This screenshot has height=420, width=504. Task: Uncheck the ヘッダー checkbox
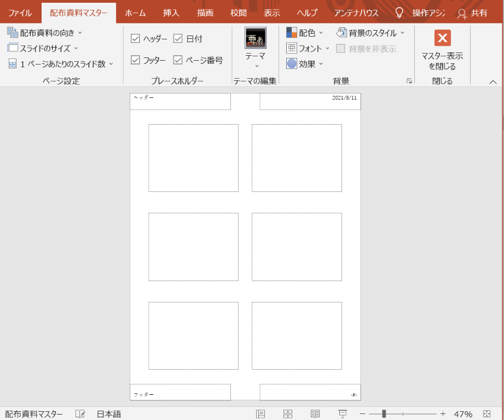tap(136, 39)
